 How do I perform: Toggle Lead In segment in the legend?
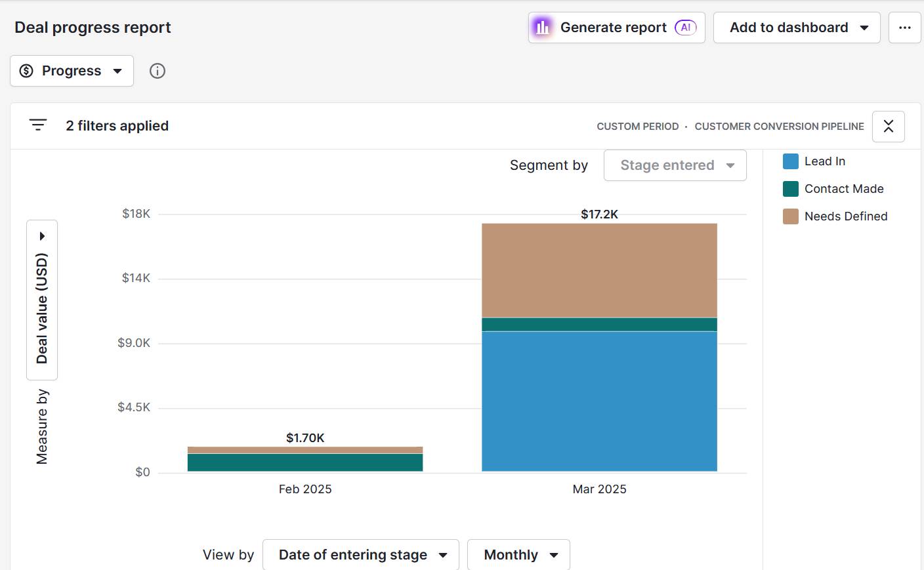[824, 161]
